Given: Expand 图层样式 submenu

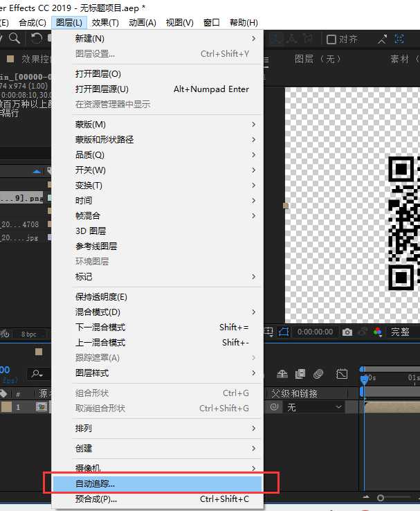Looking at the screenshot, I should (x=158, y=373).
